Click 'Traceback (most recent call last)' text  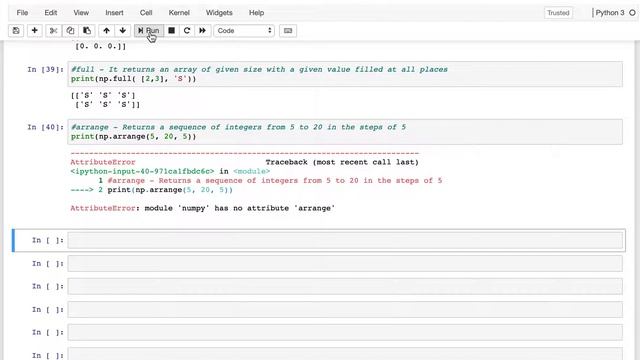(342, 162)
